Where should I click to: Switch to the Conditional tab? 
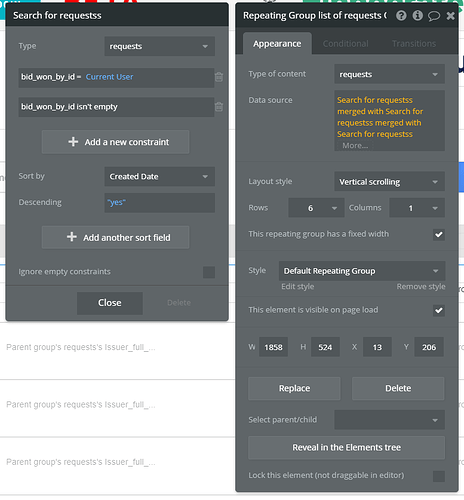coord(346,44)
